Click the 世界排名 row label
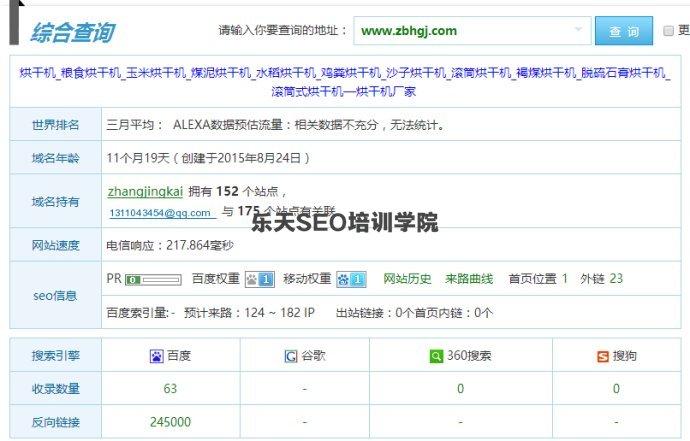This screenshot has width=690, height=441. (x=55, y=125)
